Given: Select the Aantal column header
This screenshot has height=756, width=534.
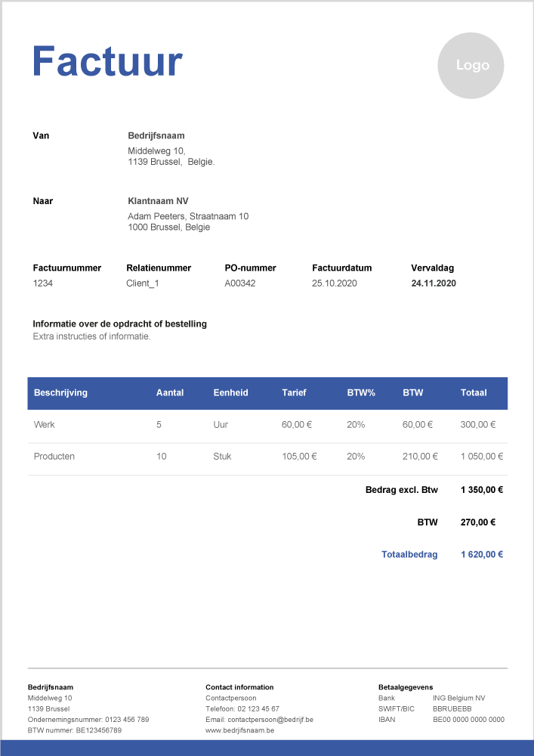Looking at the screenshot, I should point(170,392).
